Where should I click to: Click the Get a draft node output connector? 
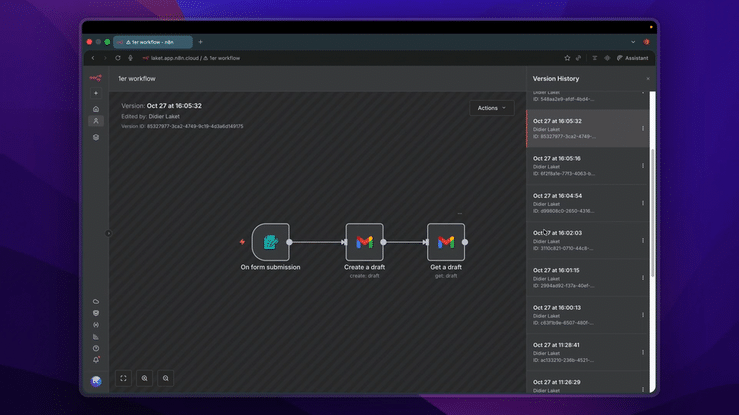point(465,242)
